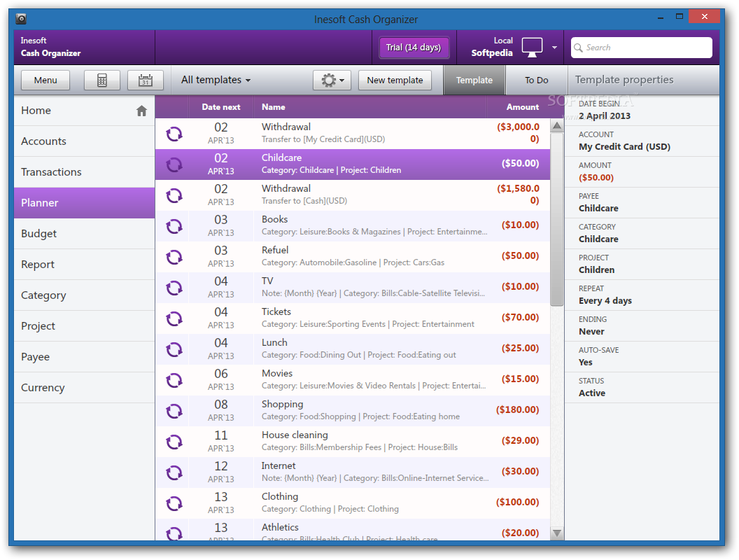Create a New template
The image size is (739, 560).
pos(395,80)
